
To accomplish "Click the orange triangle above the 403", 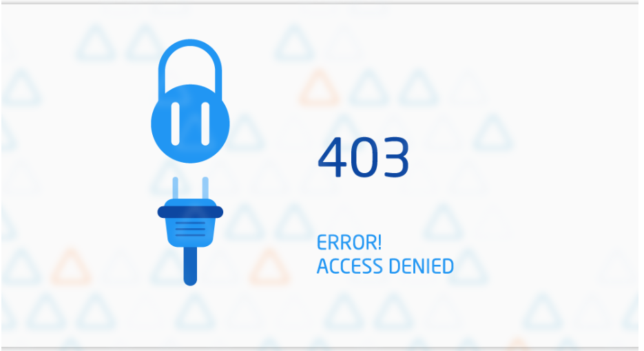I will pyautogui.click(x=320, y=88).
